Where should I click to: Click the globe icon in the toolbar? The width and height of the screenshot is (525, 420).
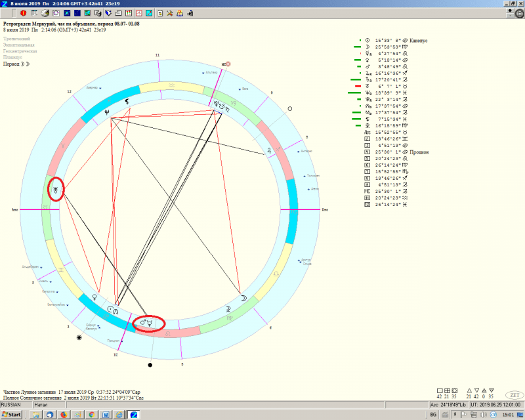tap(45, 12)
